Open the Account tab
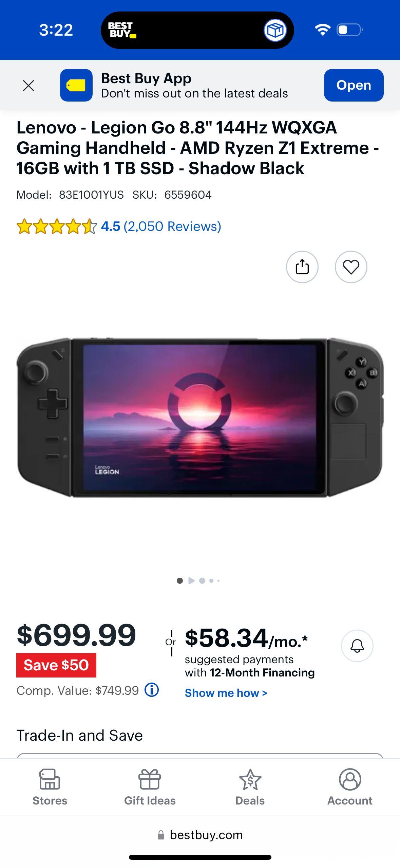400x868 pixels. tap(350, 787)
